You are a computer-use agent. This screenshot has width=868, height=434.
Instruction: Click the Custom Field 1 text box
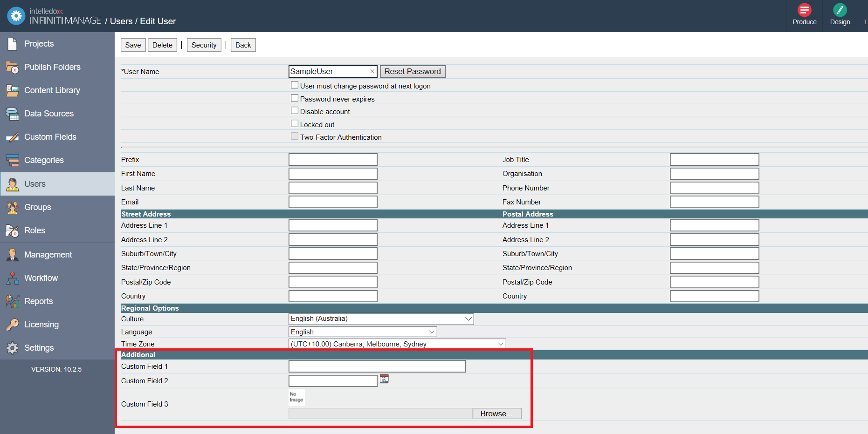(x=377, y=366)
